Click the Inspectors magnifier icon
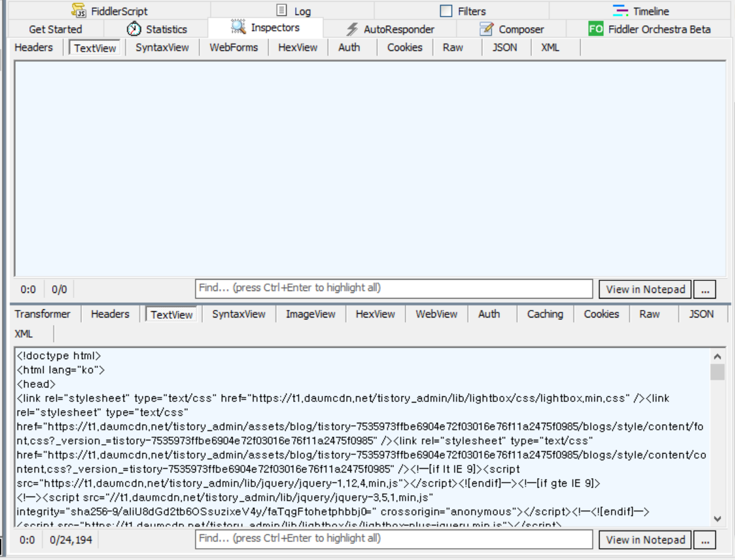 point(238,27)
